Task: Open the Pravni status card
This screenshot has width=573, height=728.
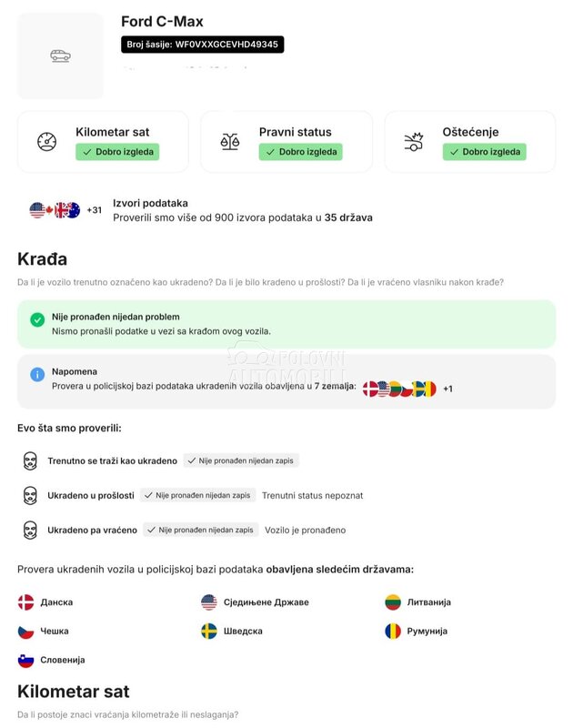Action: click(x=286, y=142)
